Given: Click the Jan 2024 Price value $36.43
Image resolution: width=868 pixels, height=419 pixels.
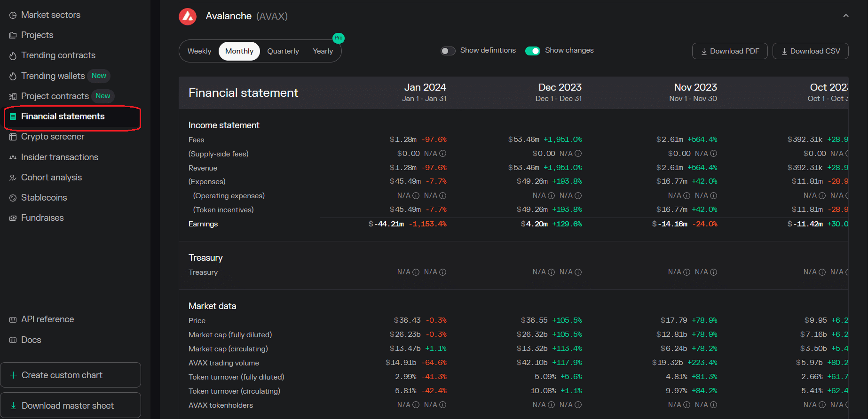Looking at the screenshot, I should click(407, 320).
